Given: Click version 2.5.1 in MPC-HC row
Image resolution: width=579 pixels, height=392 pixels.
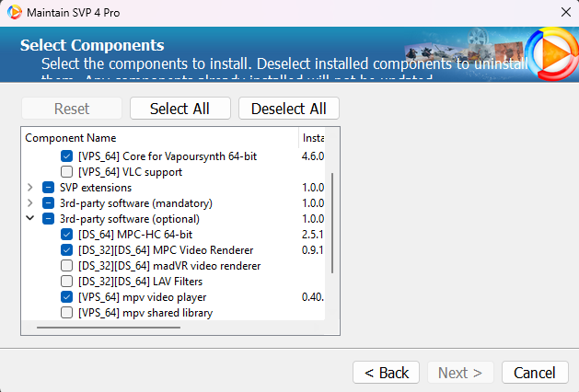Looking at the screenshot, I should pos(312,235).
